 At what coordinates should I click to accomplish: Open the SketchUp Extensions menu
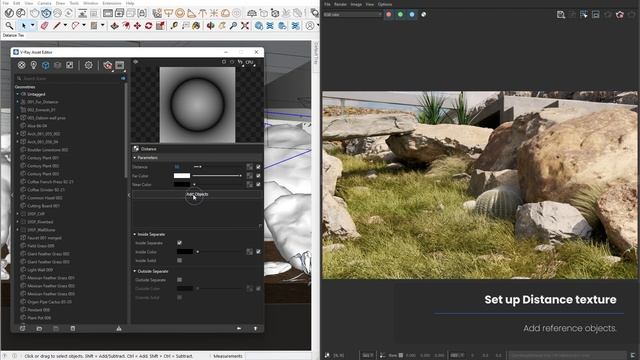[x=112, y=3]
